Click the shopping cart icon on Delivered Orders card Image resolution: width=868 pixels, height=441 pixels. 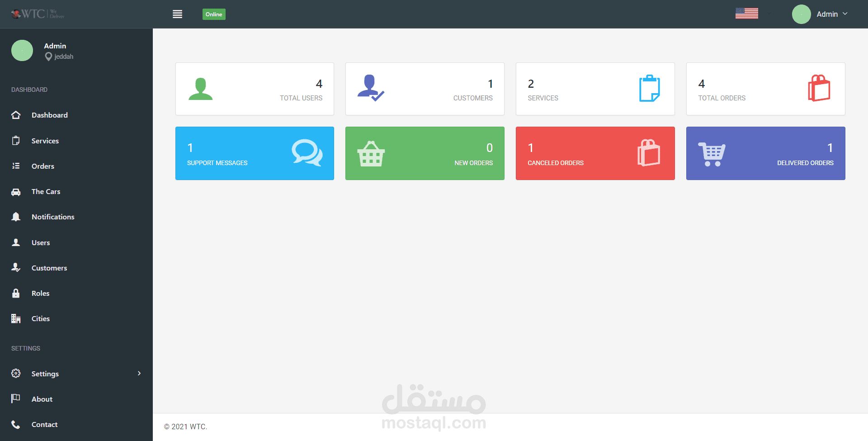point(712,154)
